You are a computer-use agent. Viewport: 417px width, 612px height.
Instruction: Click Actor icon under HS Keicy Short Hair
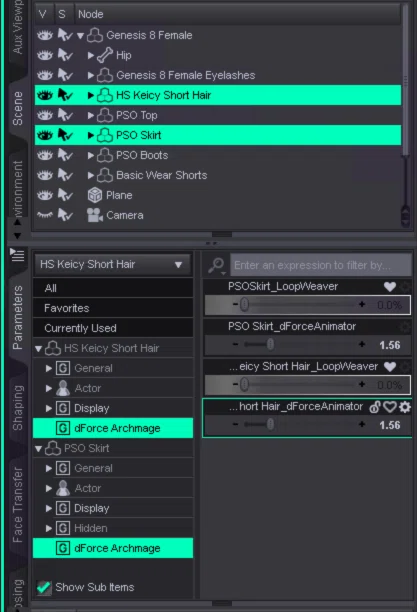tap(63, 388)
